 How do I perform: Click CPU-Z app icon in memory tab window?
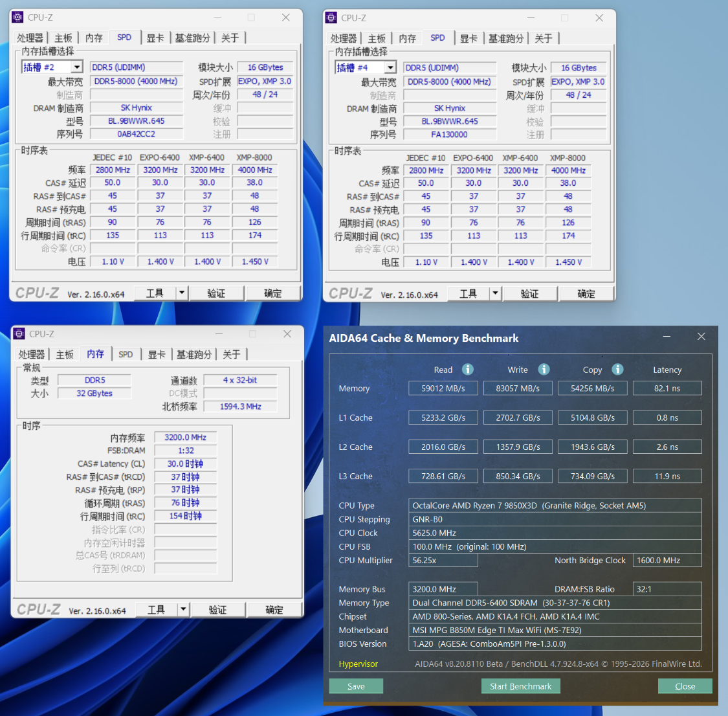19,333
